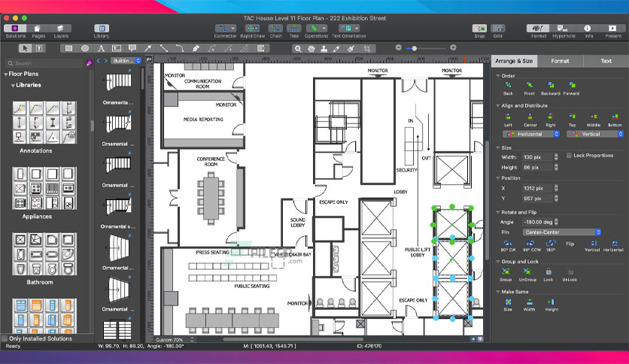
Task: Select the hand pan tool
Action: point(311,49)
